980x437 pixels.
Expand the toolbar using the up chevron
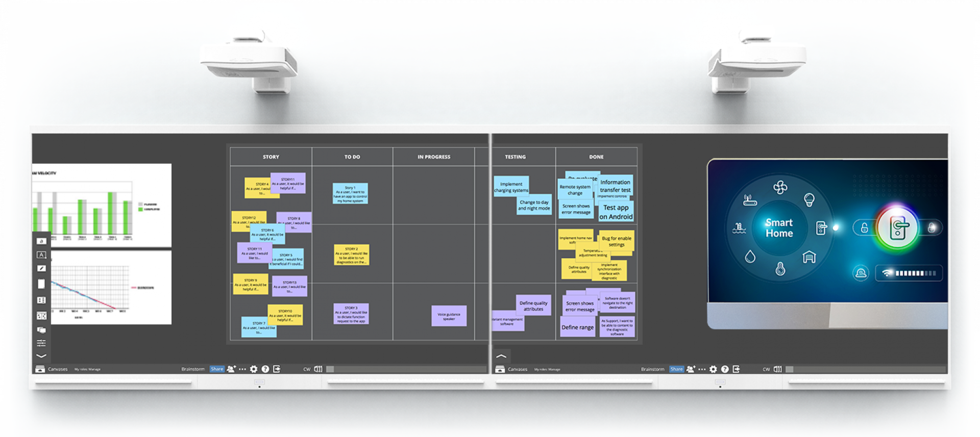tap(501, 356)
